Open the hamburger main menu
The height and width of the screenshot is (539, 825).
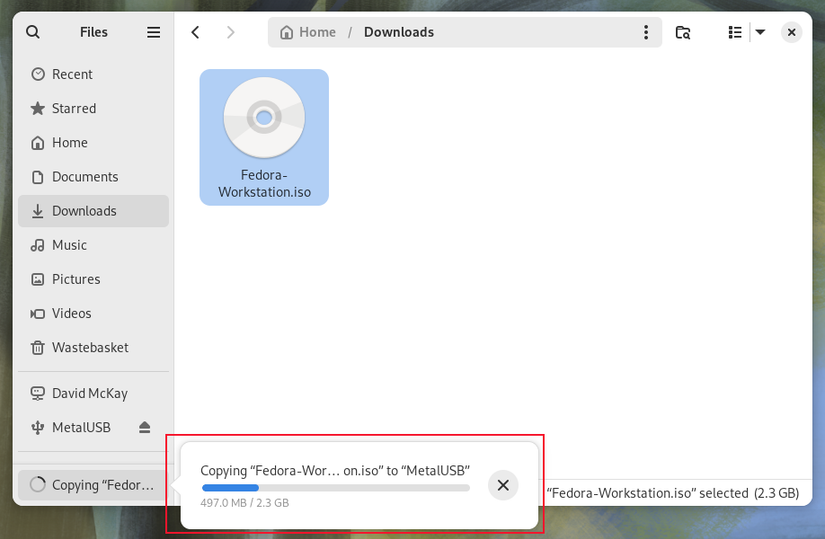[x=154, y=32]
